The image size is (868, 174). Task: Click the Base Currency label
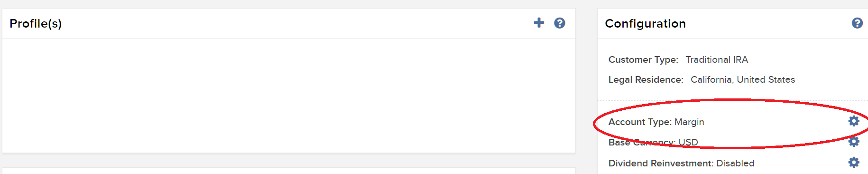pyautogui.click(x=642, y=142)
